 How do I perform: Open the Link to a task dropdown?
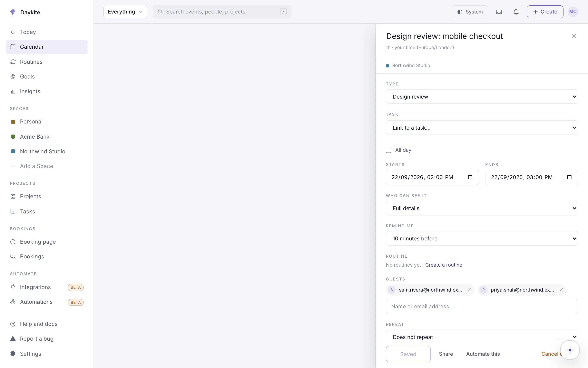482,128
